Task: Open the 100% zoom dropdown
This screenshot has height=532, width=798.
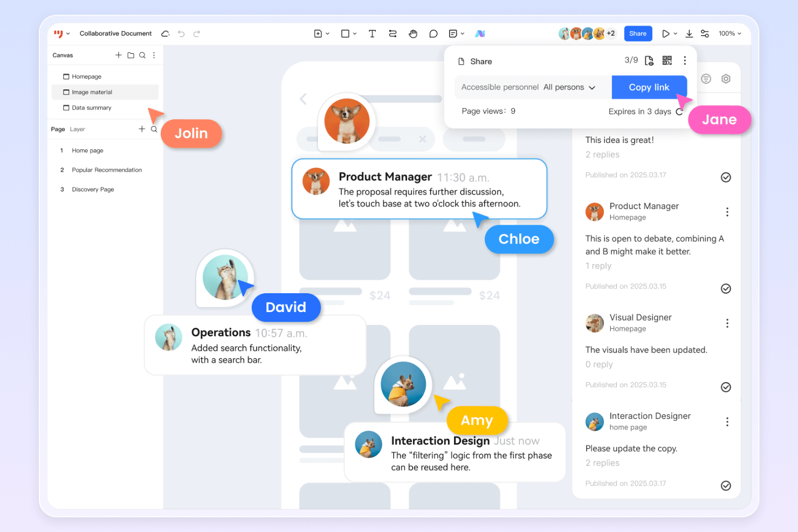Action: [x=730, y=33]
